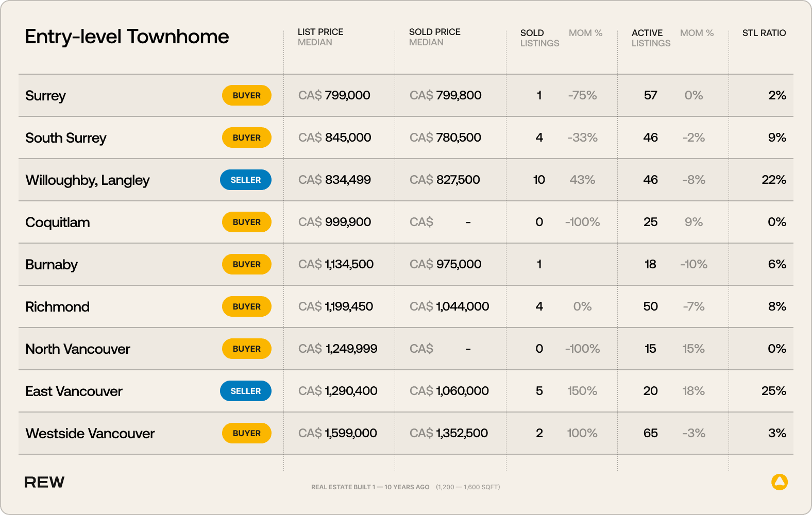Click the "150%" sold change for East Vancouver
The height and width of the screenshot is (515, 812).
point(583,391)
